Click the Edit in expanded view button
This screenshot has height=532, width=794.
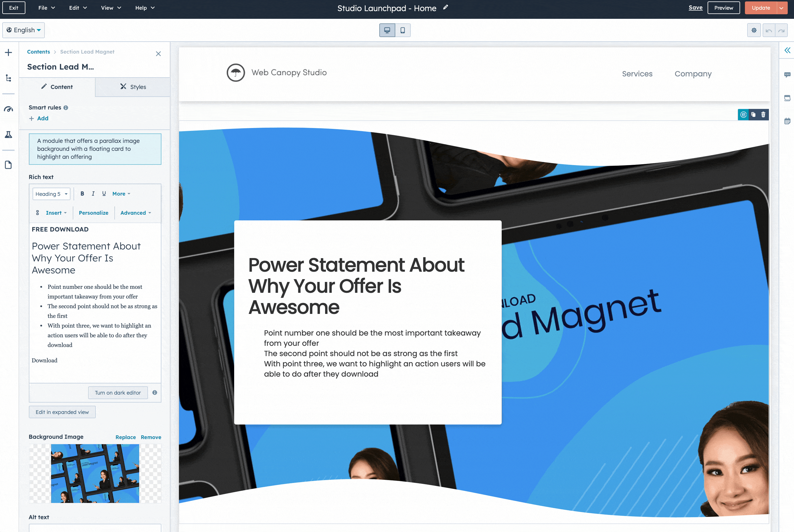pyautogui.click(x=62, y=412)
